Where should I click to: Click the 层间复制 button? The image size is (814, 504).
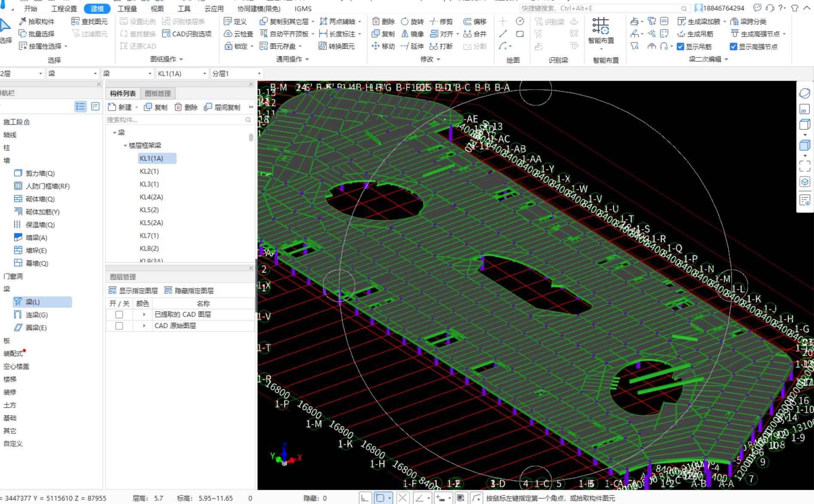click(x=222, y=107)
